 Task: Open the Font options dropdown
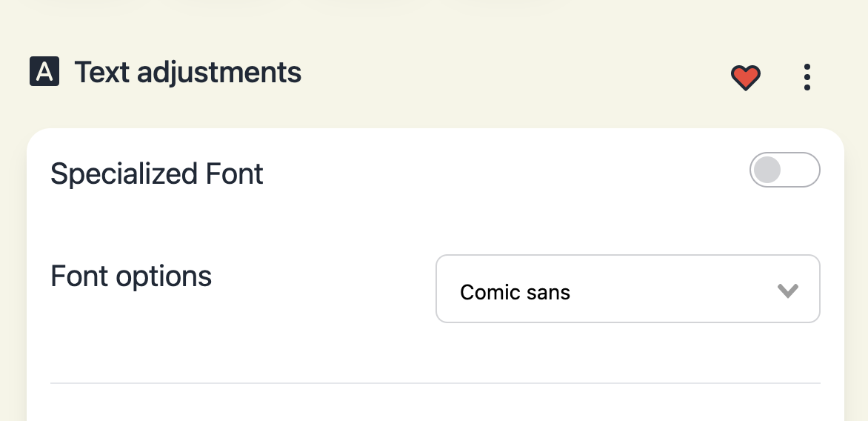point(628,288)
